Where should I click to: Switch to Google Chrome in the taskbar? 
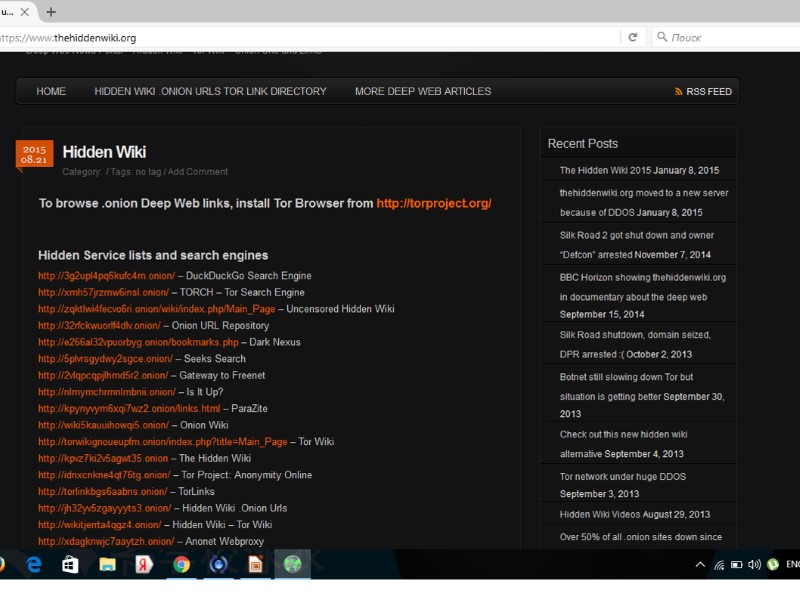181,564
